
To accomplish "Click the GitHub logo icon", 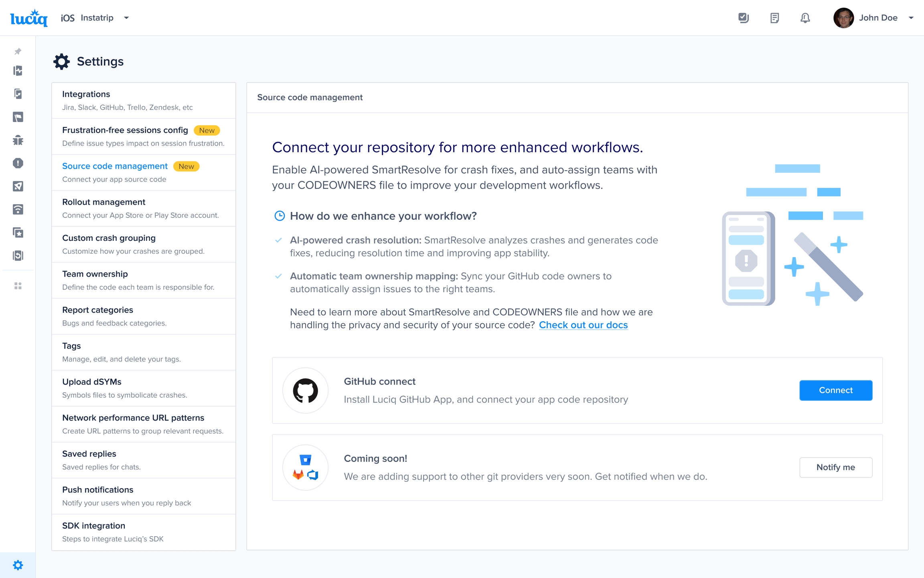I will tap(305, 390).
